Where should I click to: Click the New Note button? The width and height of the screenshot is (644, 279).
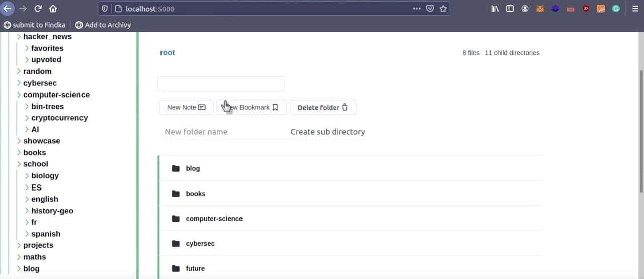186,107
